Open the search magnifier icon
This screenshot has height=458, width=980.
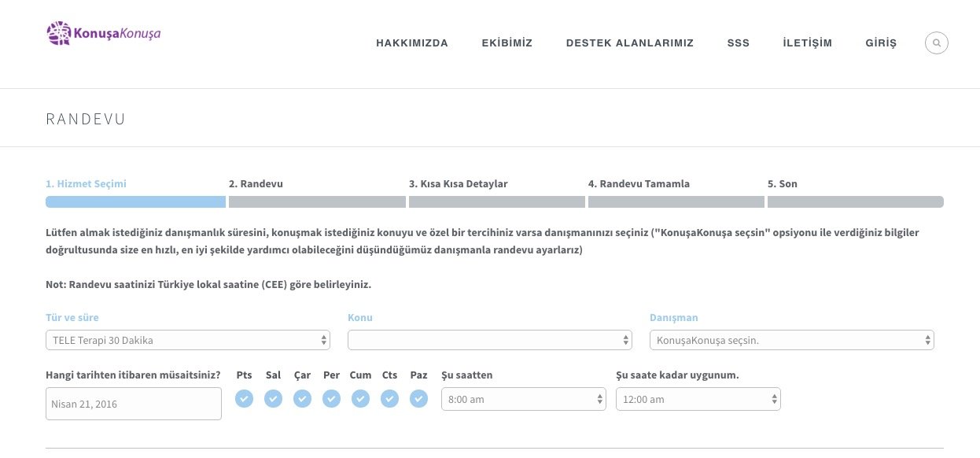(x=936, y=42)
